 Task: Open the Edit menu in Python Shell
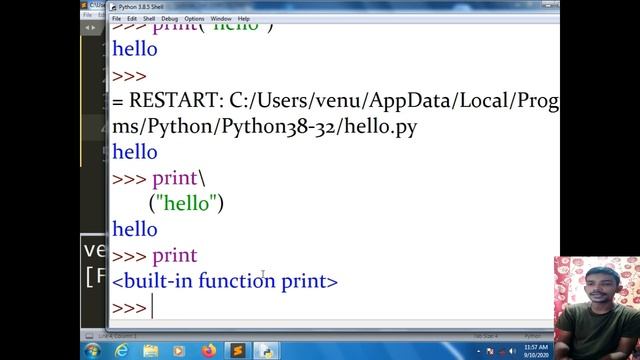click(132, 19)
